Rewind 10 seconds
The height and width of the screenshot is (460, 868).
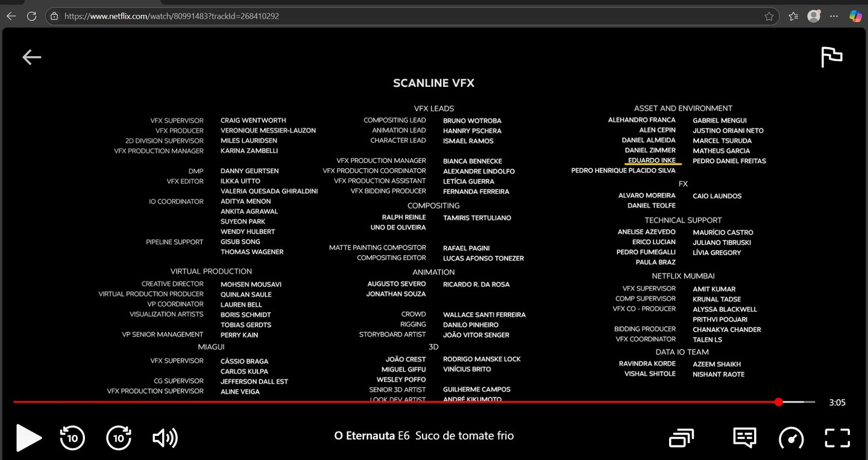click(x=72, y=438)
